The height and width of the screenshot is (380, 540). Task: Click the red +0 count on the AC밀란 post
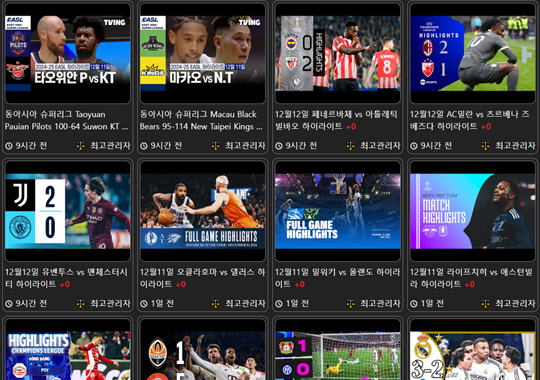coord(486,127)
